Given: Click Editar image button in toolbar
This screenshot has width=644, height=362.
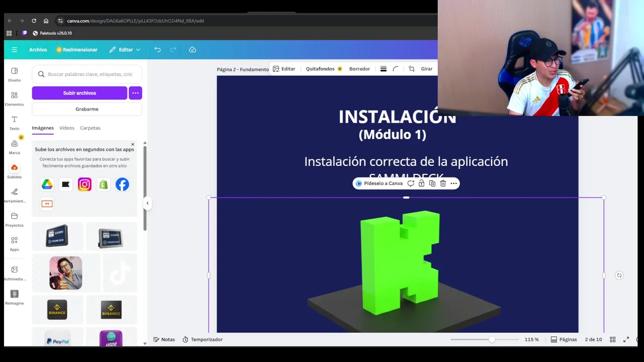Looking at the screenshot, I should click(x=284, y=69).
